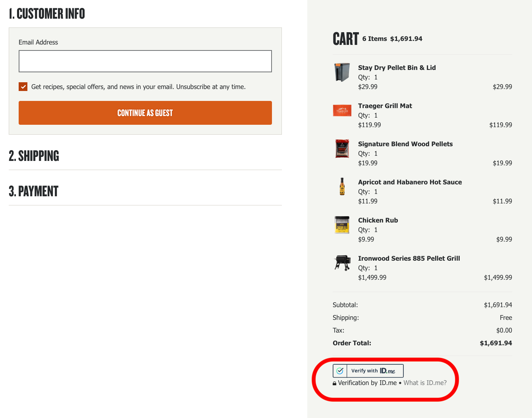Click the Verify with ID.me button
The image size is (532, 418).
tap(375, 371)
